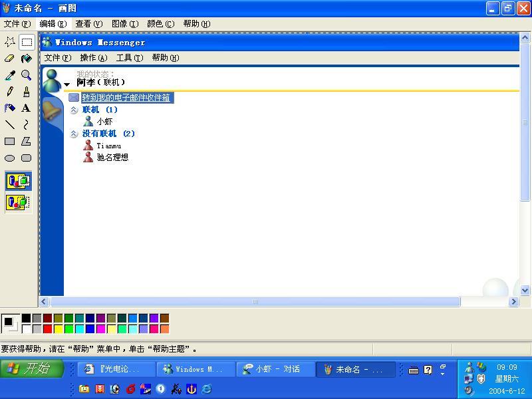Pick the cyan color swatch
The width and height of the screenshot is (532, 399).
pos(80,329)
